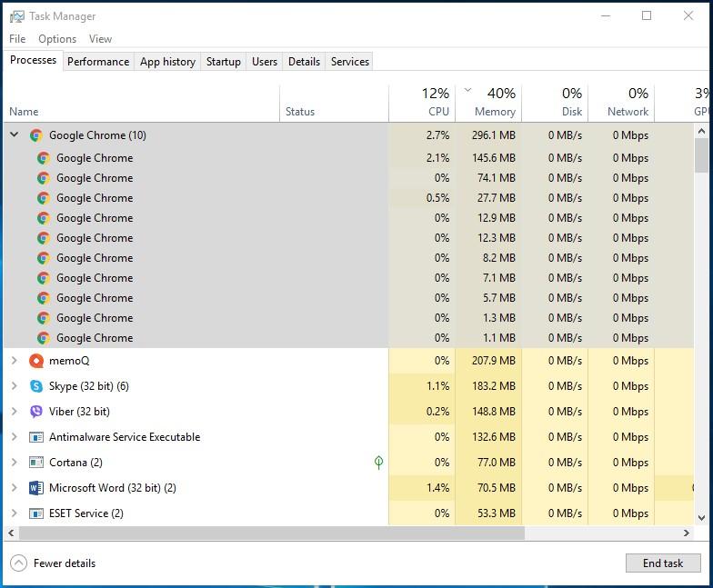Click the ESET Service icon
This screenshot has width=713, height=588.
click(x=36, y=513)
